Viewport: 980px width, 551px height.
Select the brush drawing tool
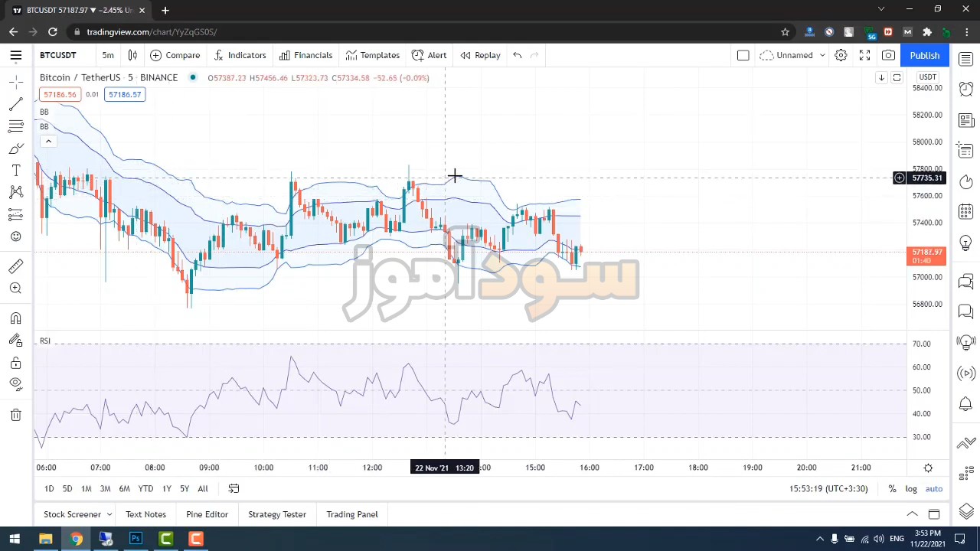[15, 148]
